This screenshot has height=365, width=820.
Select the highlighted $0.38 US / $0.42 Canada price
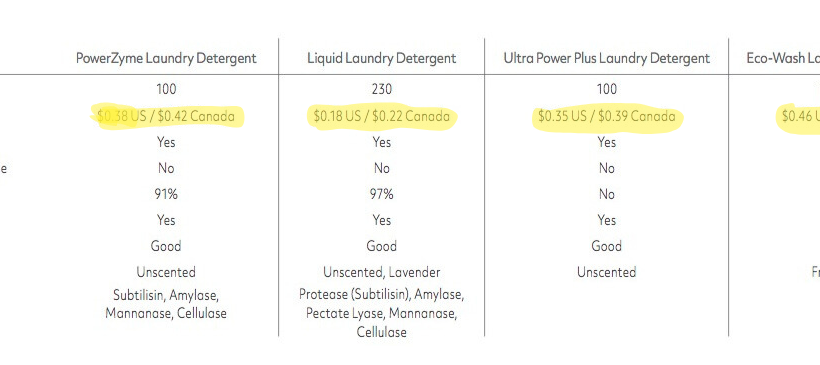point(166,116)
